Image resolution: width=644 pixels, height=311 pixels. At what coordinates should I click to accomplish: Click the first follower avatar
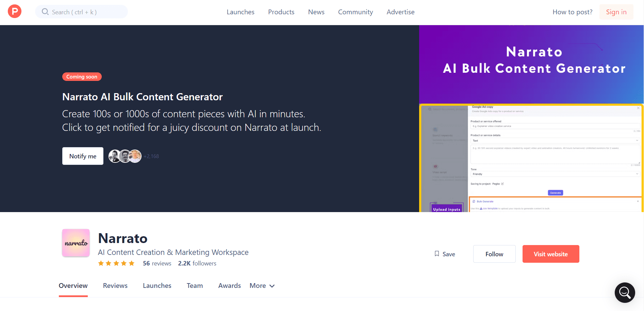[115, 156]
